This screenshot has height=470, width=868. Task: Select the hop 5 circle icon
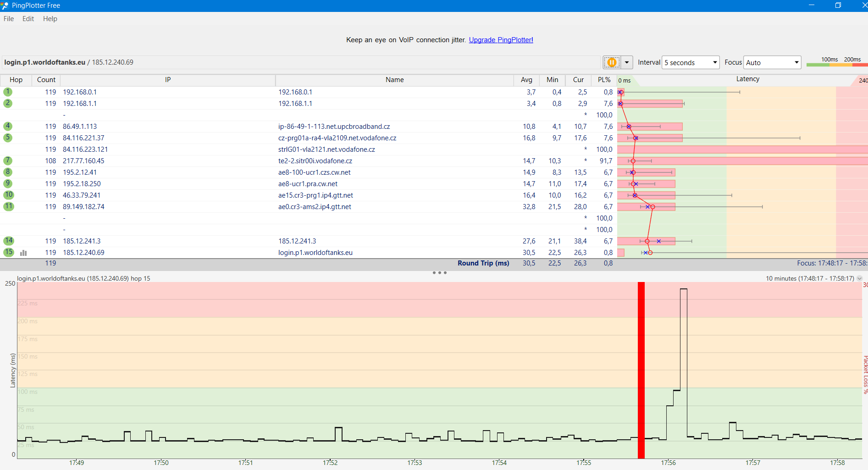pyautogui.click(x=8, y=138)
